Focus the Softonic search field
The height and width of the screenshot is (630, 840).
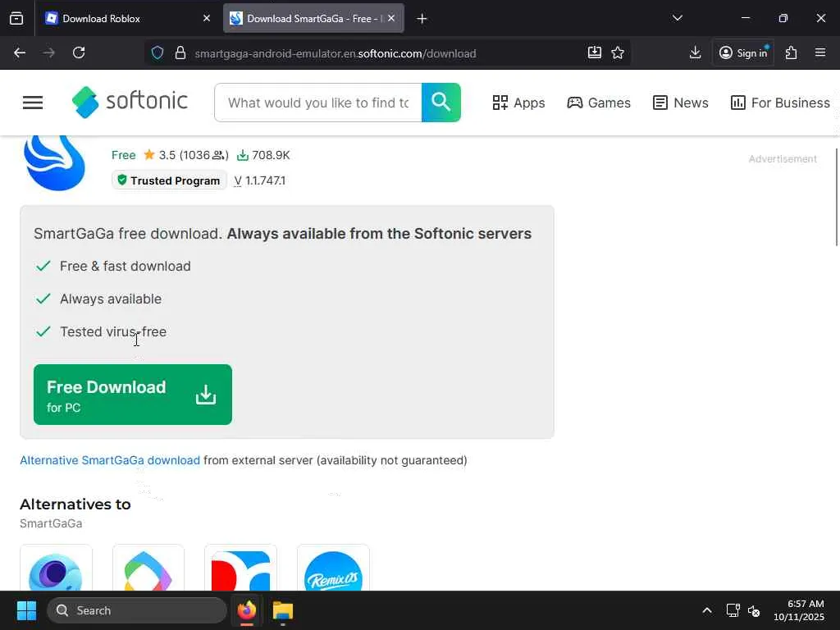[318, 103]
